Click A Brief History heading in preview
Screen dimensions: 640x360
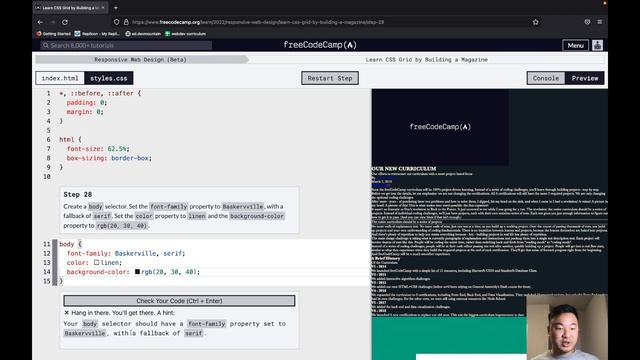tap(386, 258)
